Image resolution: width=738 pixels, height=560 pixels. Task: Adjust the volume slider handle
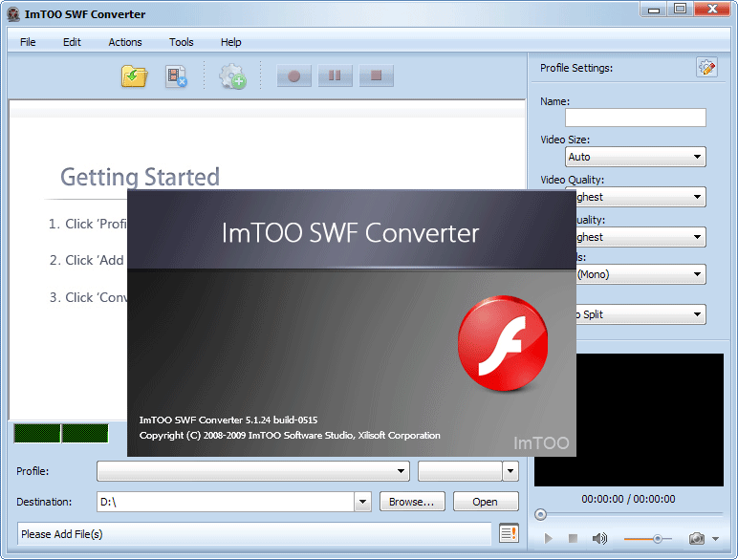click(x=657, y=538)
